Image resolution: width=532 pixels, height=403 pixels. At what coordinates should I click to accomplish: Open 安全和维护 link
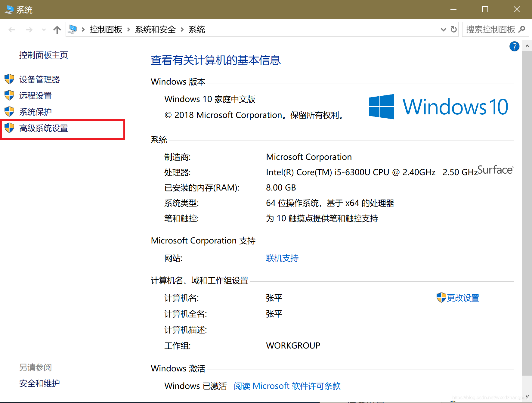pyautogui.click(x=40, y=383)
